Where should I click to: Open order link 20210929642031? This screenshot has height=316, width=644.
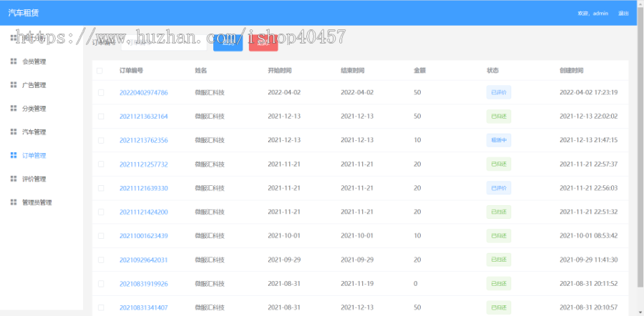point(144,260)
